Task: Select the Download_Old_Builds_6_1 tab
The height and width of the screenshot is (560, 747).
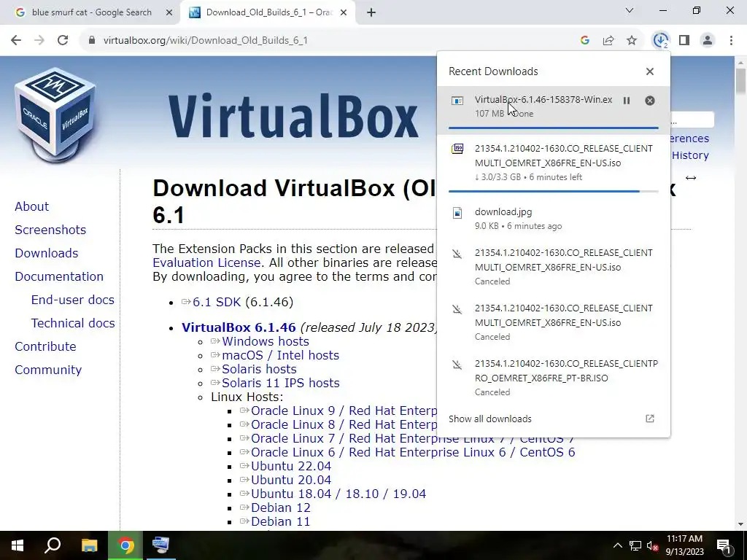Action: pyautogui.click(x=269, y=12)
